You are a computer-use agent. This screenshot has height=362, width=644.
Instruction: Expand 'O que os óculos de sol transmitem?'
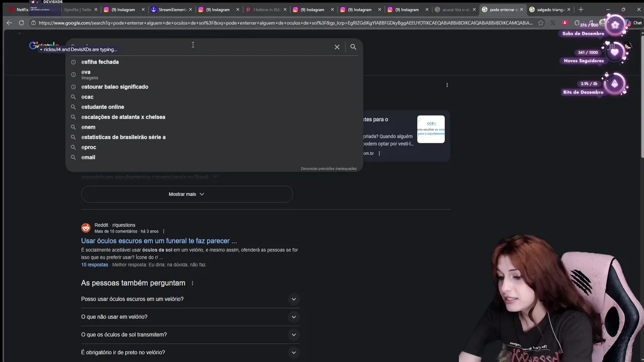pos(190,334)
